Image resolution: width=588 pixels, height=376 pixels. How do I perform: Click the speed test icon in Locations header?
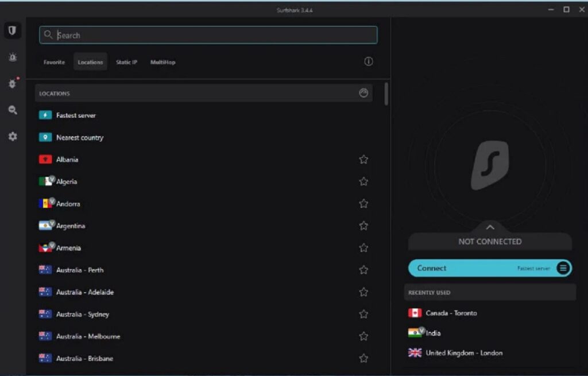click(363, 93)
